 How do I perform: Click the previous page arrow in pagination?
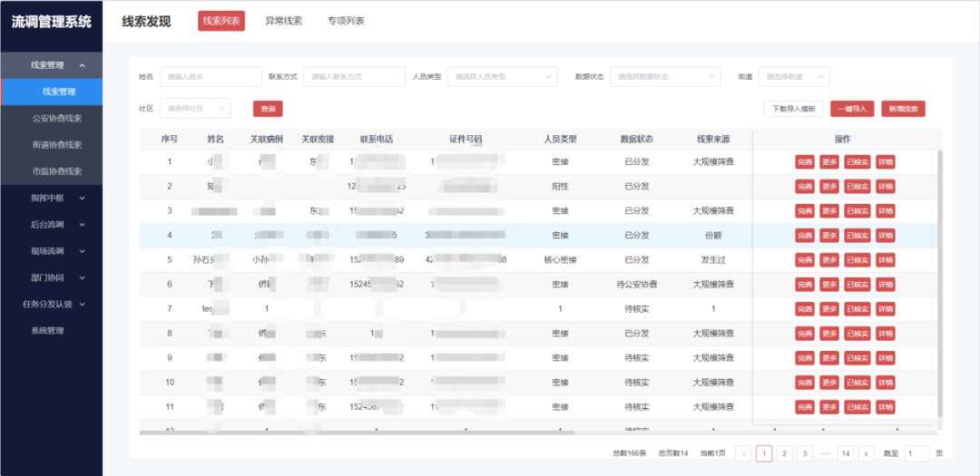pyautogui.click(x=743, y=453)
